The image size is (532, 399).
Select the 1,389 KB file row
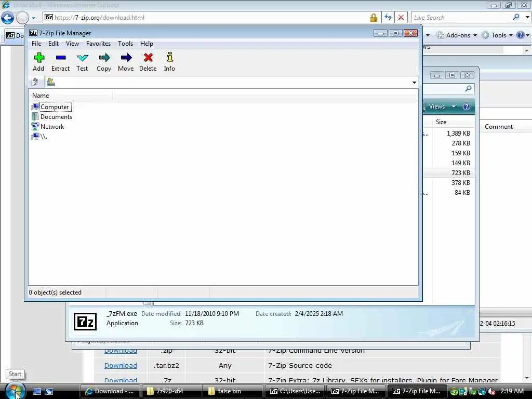click(448, 134)
